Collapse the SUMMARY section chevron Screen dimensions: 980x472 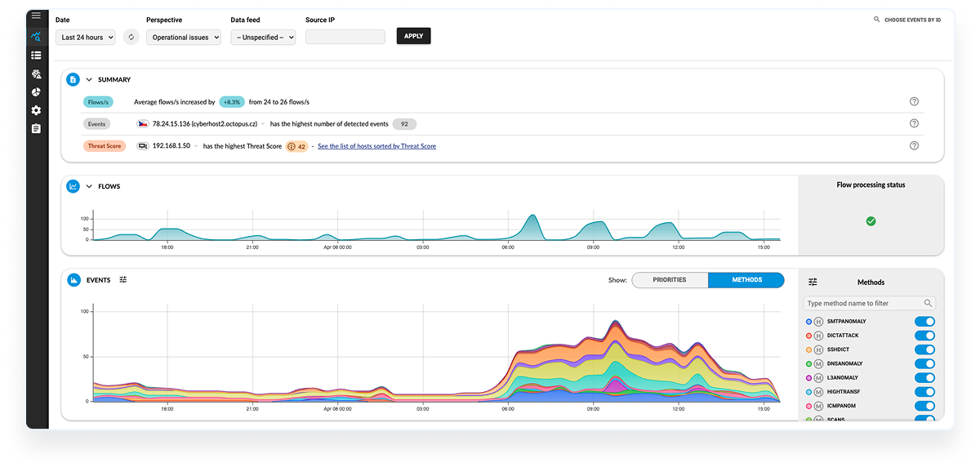coord(89,80)
